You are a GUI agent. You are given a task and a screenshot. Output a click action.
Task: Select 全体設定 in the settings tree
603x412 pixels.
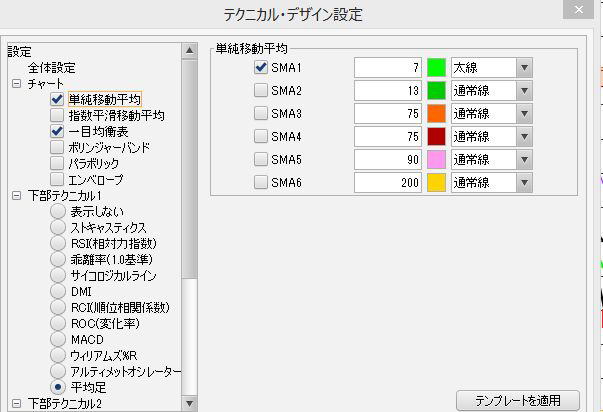[52, 67]
